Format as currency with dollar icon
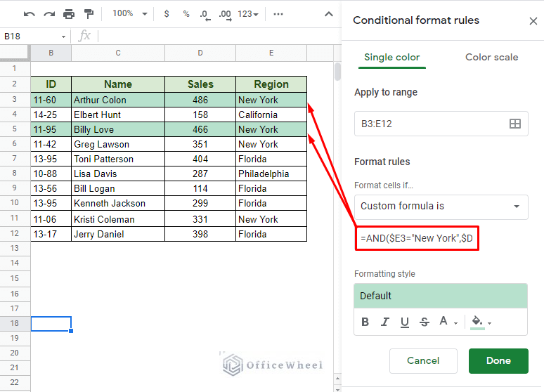Screen dimensions: 544x392 [166, 14]
